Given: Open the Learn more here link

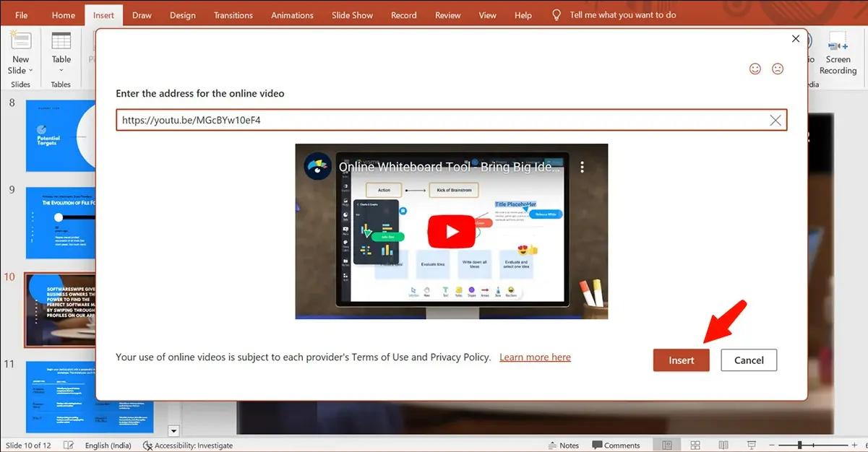Looking at the screenshot, I should tap(535, 357).
